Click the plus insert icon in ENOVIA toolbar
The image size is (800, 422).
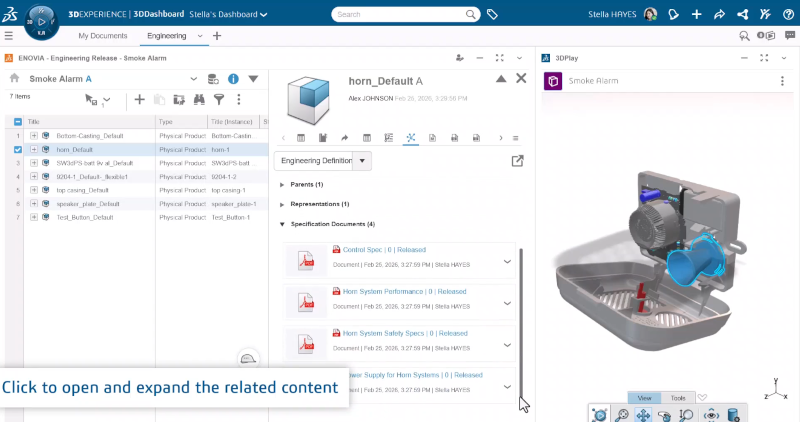pyautogui.click(x=139, y=100)
